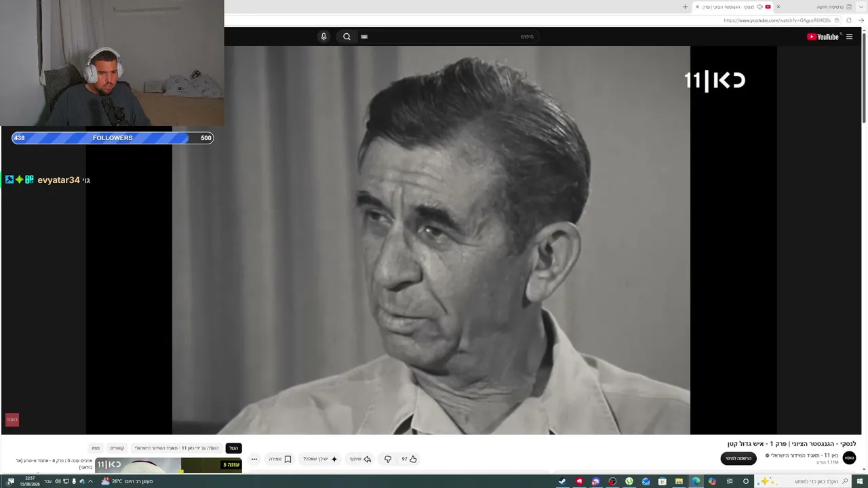Like the video with thumbs-up button

tap(410, 459)
